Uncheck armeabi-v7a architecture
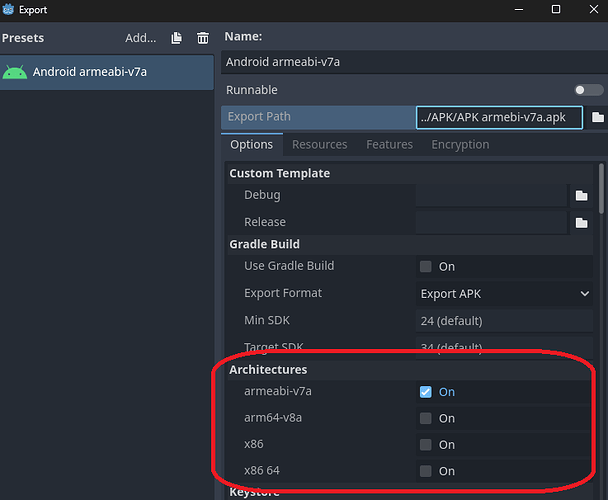This screenshot has height=500, width=608. click(x=426, y=392)
